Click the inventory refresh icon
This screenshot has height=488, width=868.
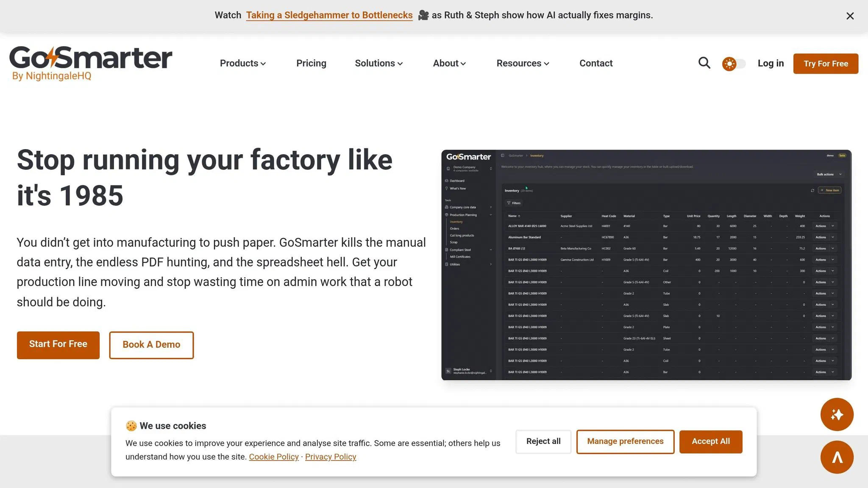click(x=812, y=191)
